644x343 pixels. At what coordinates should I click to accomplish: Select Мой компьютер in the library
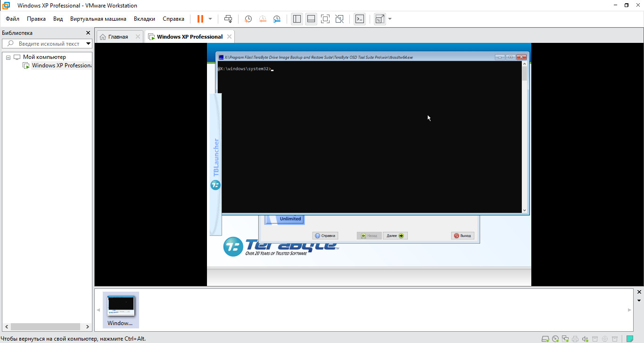pyautogui.click(x=44, y=57)
